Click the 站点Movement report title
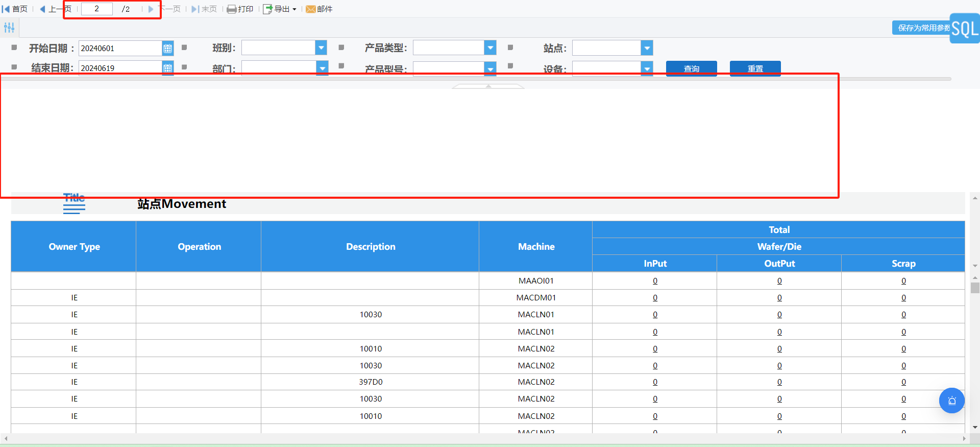 [x=182, y=204]
